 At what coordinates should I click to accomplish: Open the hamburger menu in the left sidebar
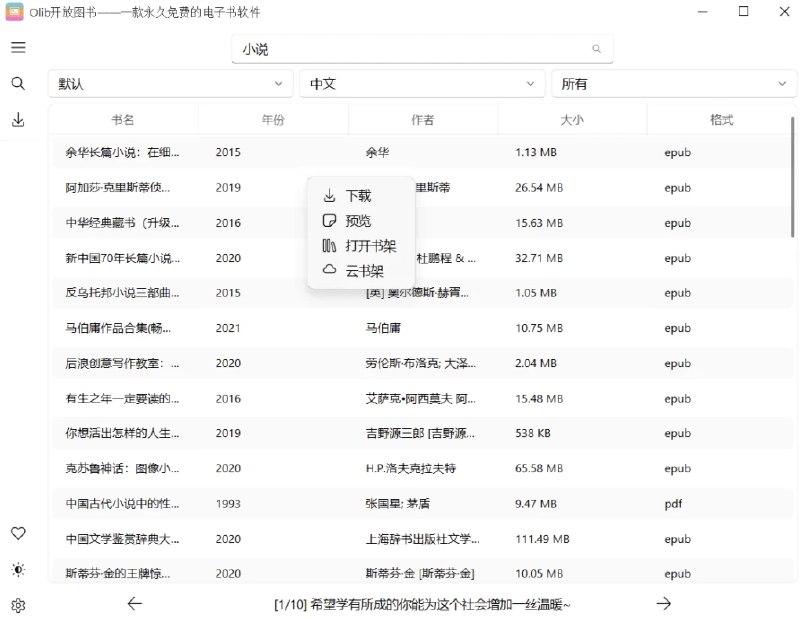pos(18,46)
